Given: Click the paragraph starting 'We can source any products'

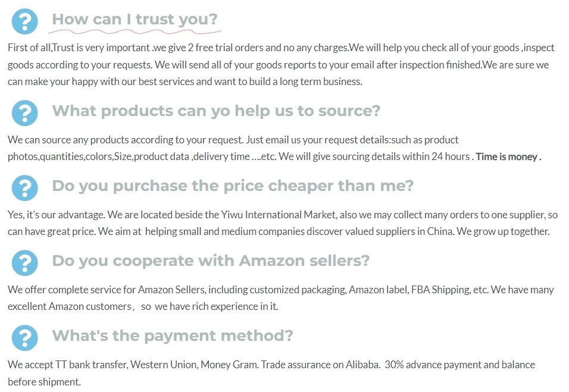Looking at the screenshot, I should [274, 148].
